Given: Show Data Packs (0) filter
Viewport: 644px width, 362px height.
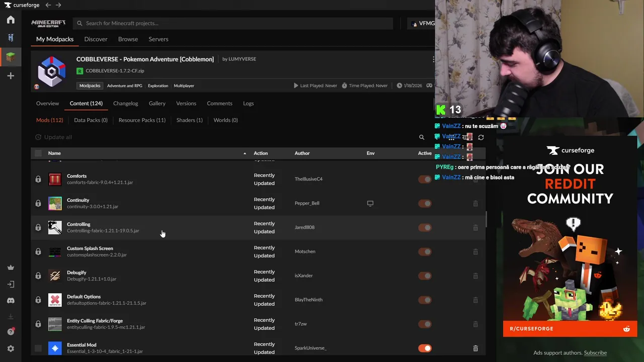Looking at the screenshot, I should pyautogui.click(x=91, y=120).
